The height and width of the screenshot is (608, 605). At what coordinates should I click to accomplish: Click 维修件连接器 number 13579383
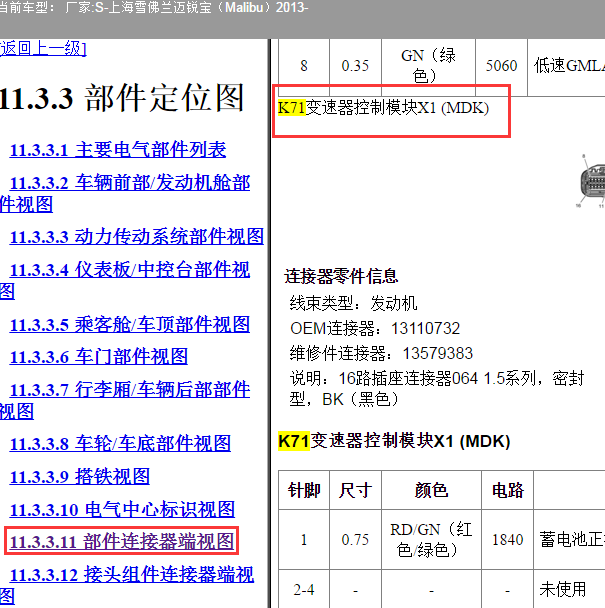click(437, 353)
